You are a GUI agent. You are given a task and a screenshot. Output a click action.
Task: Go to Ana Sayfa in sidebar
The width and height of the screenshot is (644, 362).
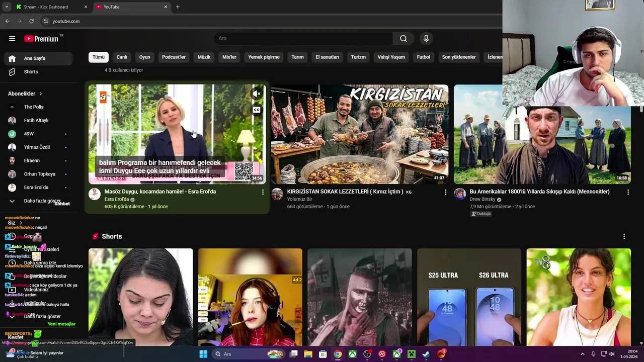tap(38, 58)
